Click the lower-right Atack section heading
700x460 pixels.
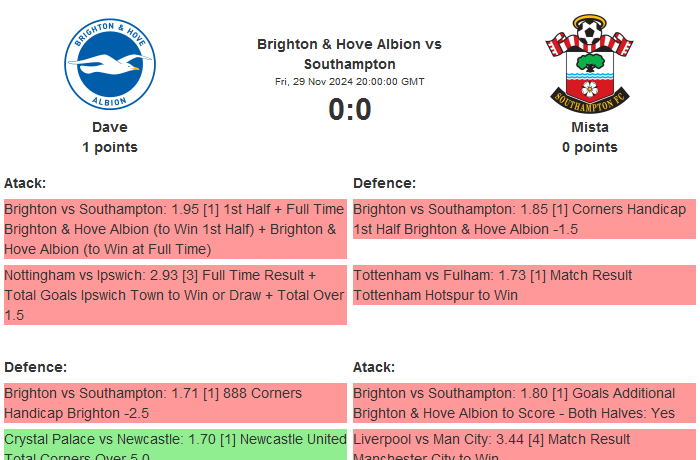(374, 367)
